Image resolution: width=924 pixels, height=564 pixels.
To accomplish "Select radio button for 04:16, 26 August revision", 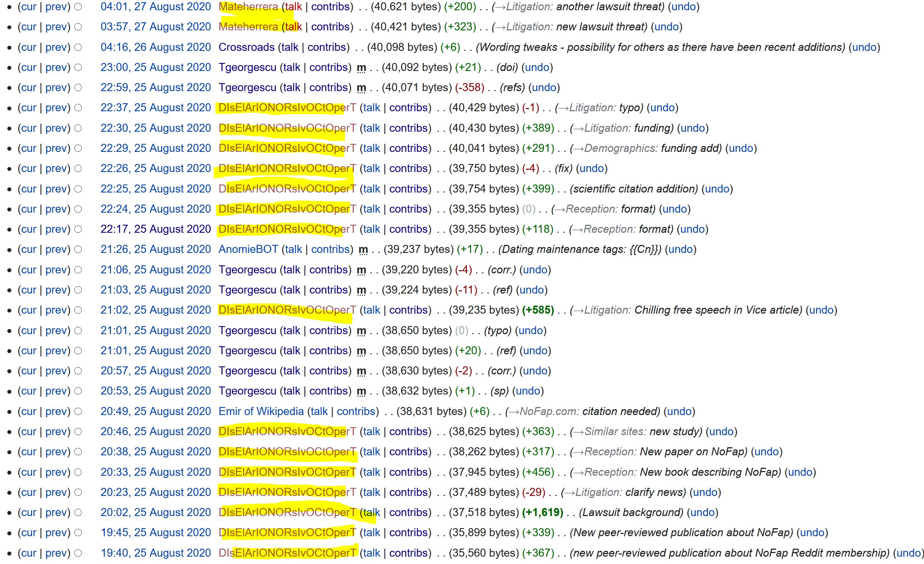I will click(78, 47).
